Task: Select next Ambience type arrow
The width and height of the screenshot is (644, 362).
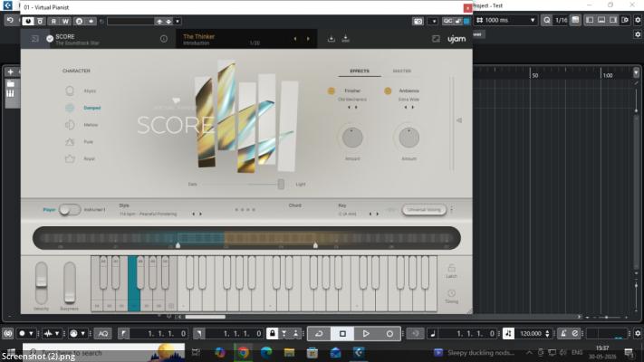Action: point(413,107)
